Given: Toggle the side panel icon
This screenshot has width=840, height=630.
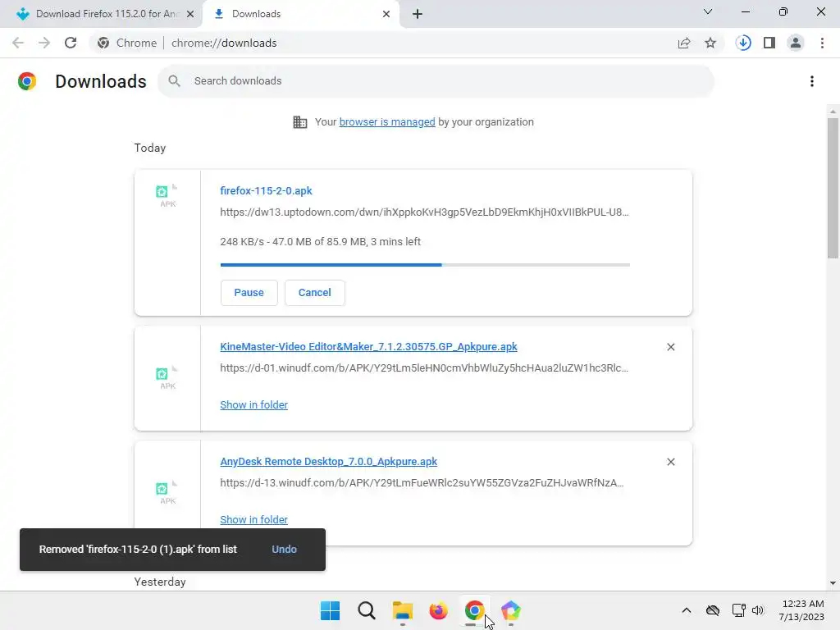Looking at the screenshot, I should coord(769,43).
